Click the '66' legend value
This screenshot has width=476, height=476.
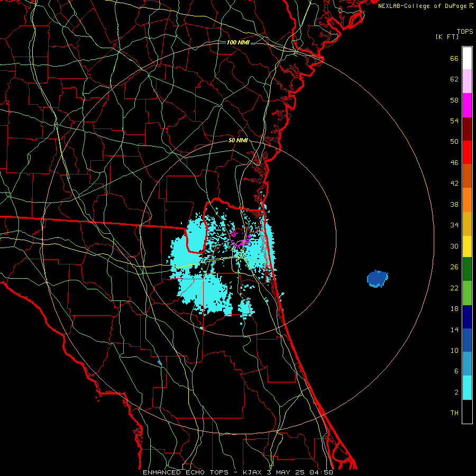click(454, 59)
